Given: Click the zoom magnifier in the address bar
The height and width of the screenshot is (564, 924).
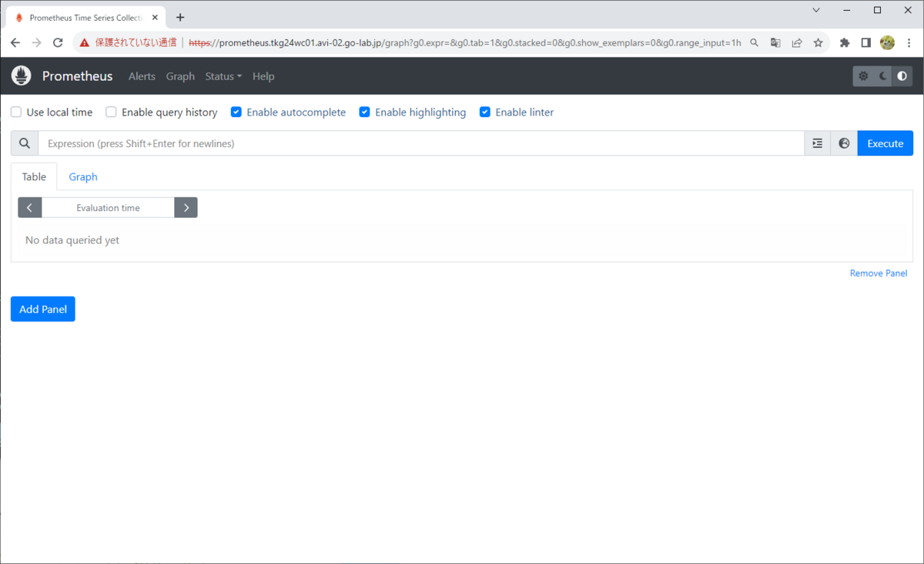Looking at the screenshot, I should (755, 43).
